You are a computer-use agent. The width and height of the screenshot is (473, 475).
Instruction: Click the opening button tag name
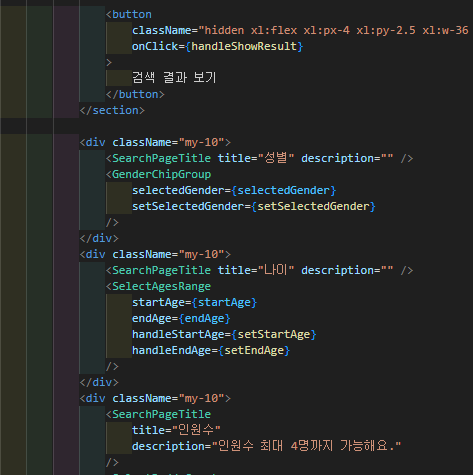(132, 14)
